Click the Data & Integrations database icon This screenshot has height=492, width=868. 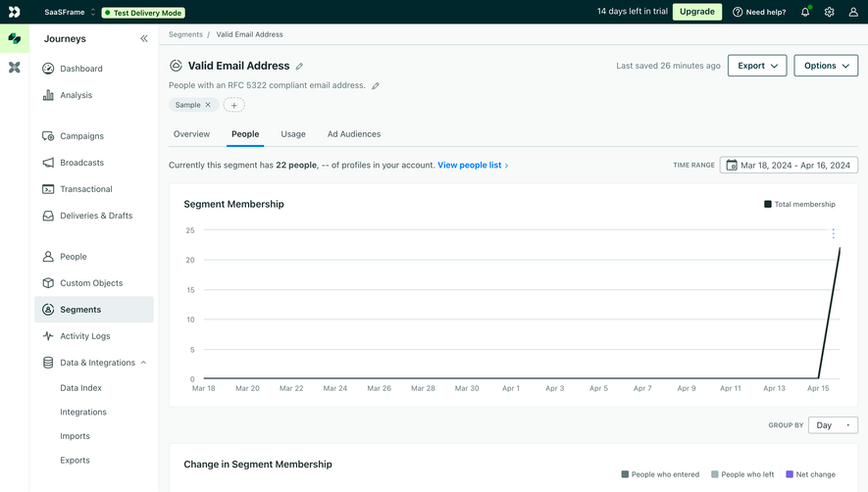(x=48, y=363)
